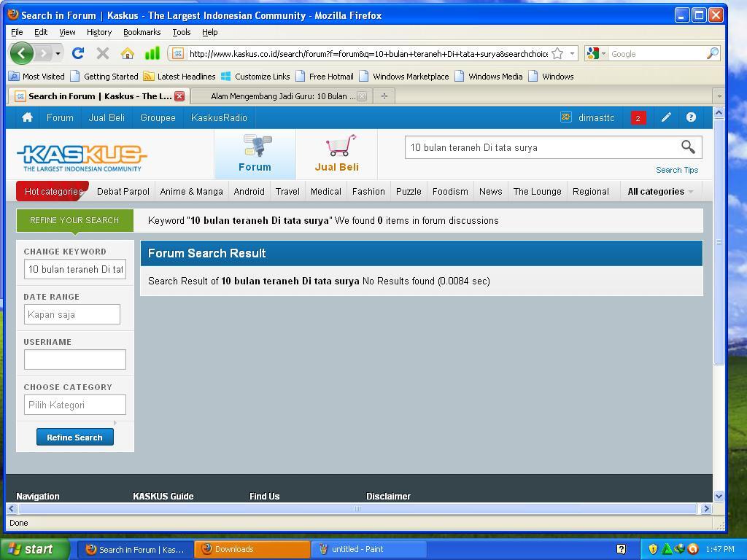The height and width of the screenshot is (560, 747).
Task: Open the Tools menu
Action: click(x=182, y=32)
